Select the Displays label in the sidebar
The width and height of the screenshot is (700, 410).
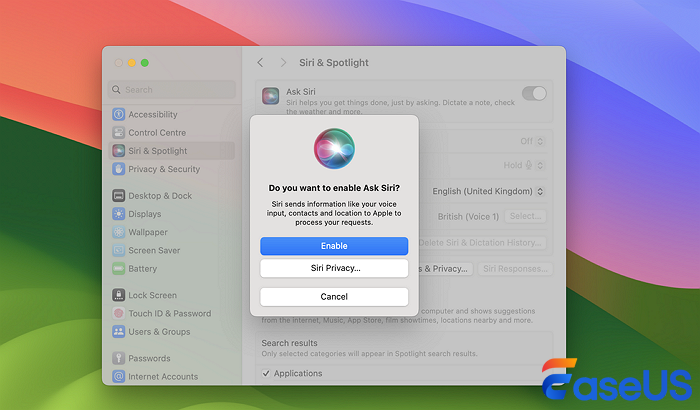click(x=145, y=214)
